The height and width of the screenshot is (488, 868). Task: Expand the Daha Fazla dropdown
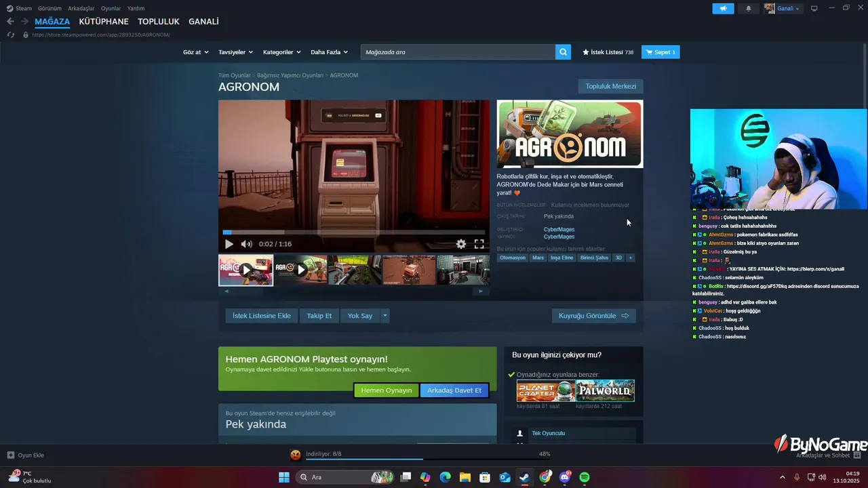click(329, 52)
